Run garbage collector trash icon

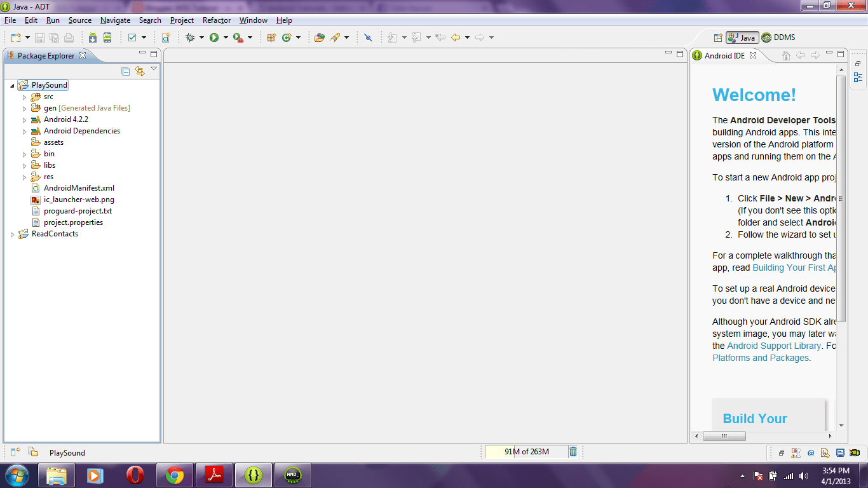(573, 452)
